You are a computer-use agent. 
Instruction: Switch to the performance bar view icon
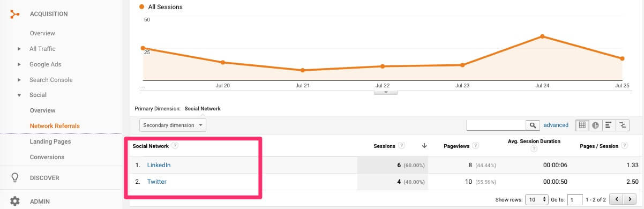click(609, 125)
